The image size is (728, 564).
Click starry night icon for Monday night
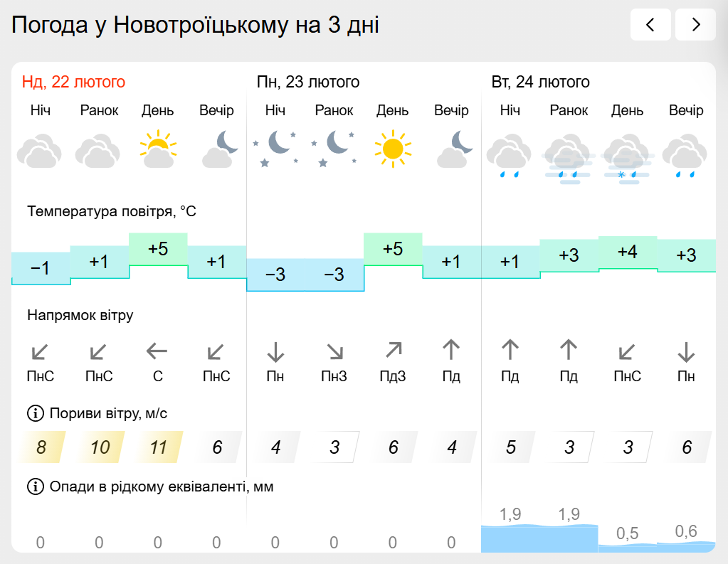(x=275, y=149)
